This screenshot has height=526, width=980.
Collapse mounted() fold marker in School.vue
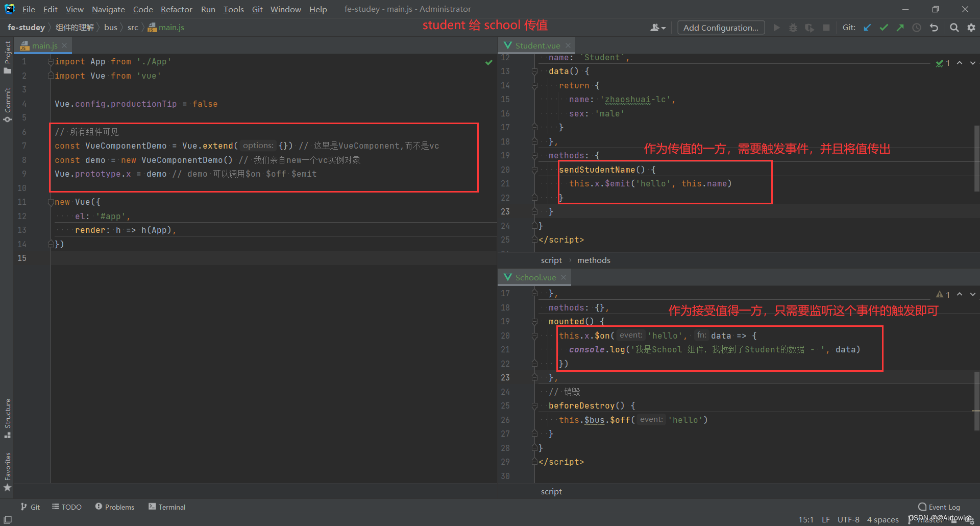pyautogui.click(x=534, y=322)
